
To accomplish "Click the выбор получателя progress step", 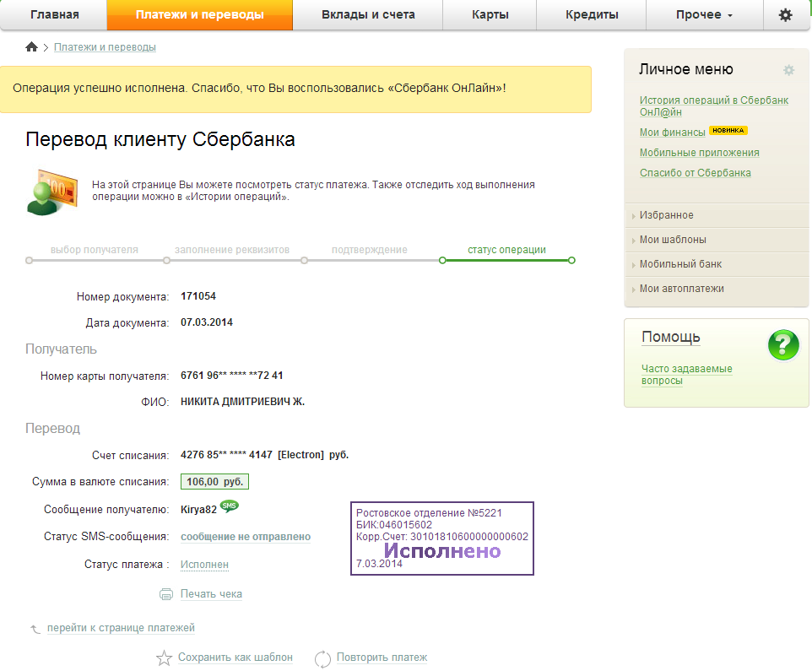I will click(x=95, y=250).
